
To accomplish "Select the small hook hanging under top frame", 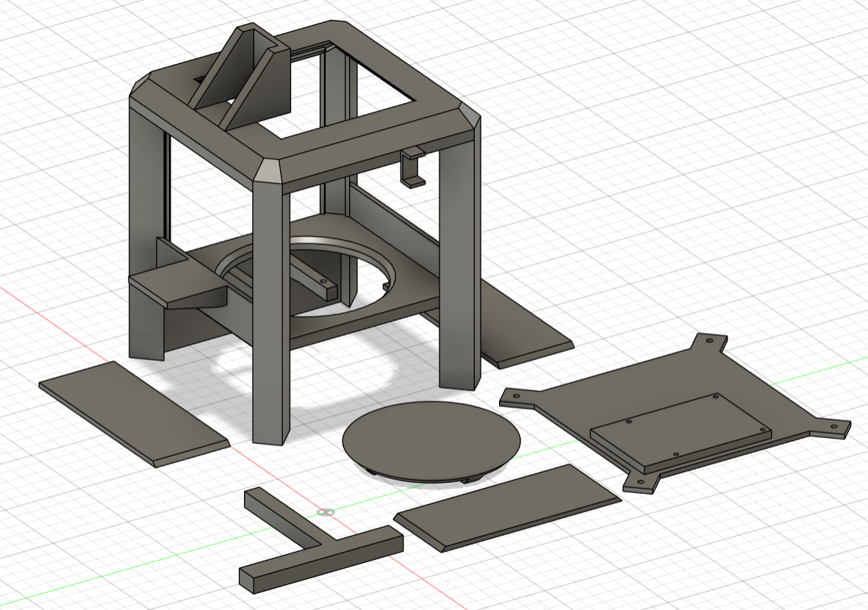I will [x=412, y=167].
